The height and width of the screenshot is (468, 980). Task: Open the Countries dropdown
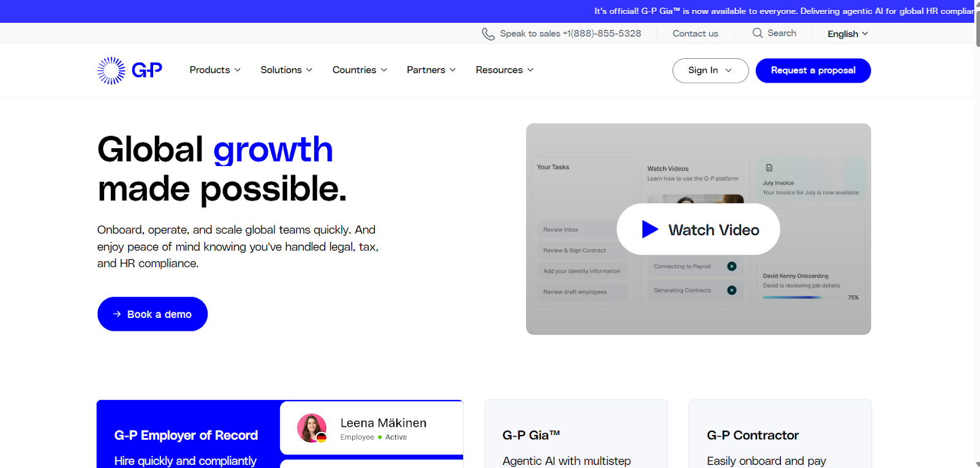click(360, 70)
